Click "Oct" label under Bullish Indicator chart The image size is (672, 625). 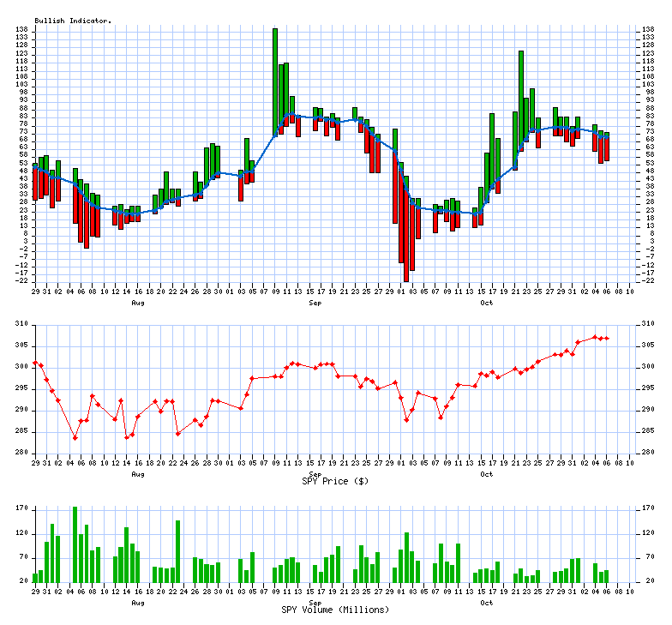coord(486,303)
